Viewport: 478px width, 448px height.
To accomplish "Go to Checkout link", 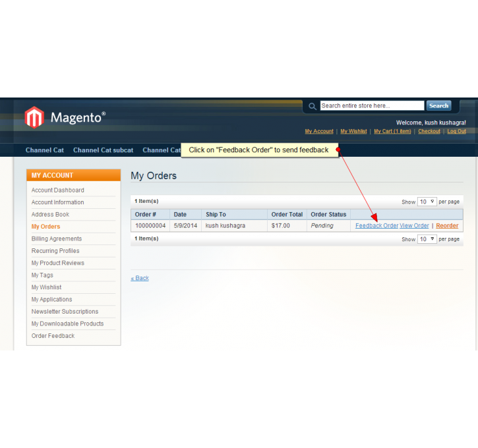I will (429, 131).
